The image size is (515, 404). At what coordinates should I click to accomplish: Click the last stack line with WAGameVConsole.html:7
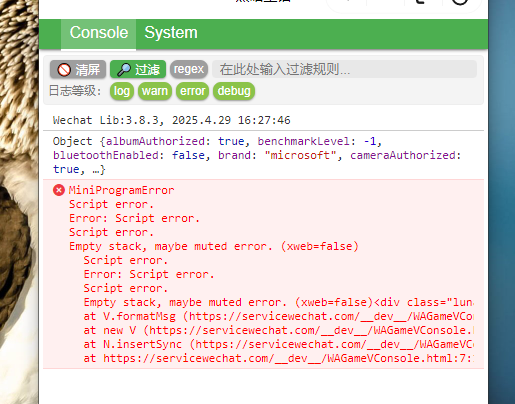(278, 358)
